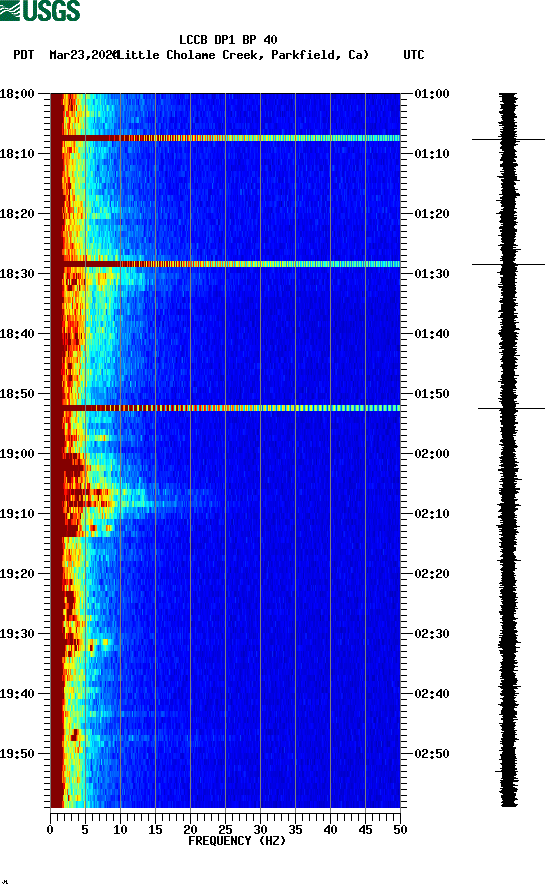Select the title text 'LCCB DP1 BP 40'

[228, 40]
